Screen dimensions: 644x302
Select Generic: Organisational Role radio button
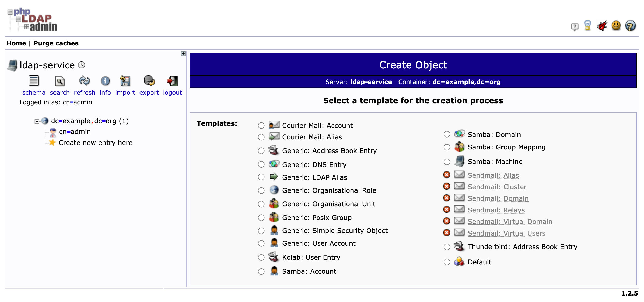pyautogui.click(x=261, y=190)
